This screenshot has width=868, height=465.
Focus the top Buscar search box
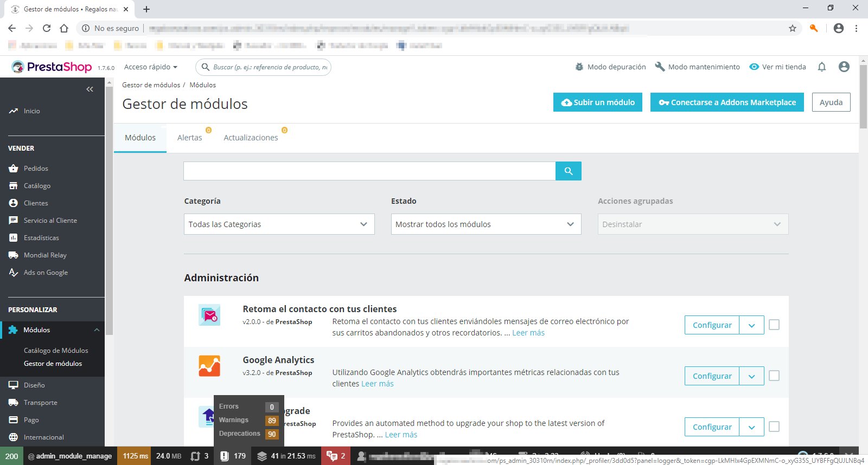coord(263,67)
